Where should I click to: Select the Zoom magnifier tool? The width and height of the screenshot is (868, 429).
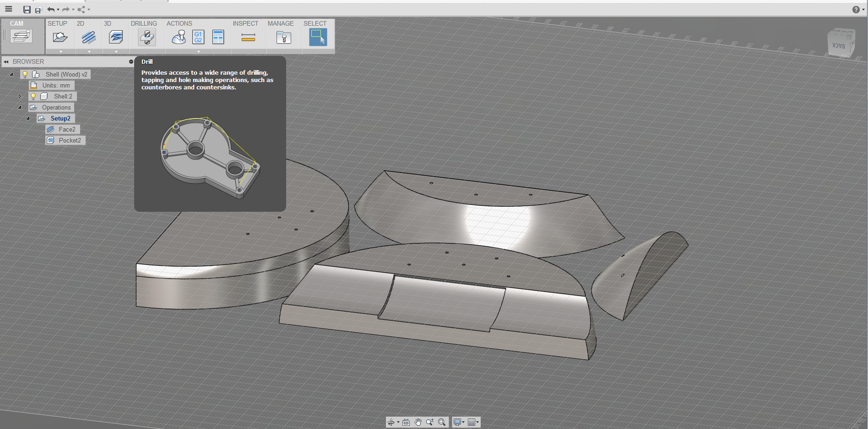pyautogui.click(x=430, y=422)
